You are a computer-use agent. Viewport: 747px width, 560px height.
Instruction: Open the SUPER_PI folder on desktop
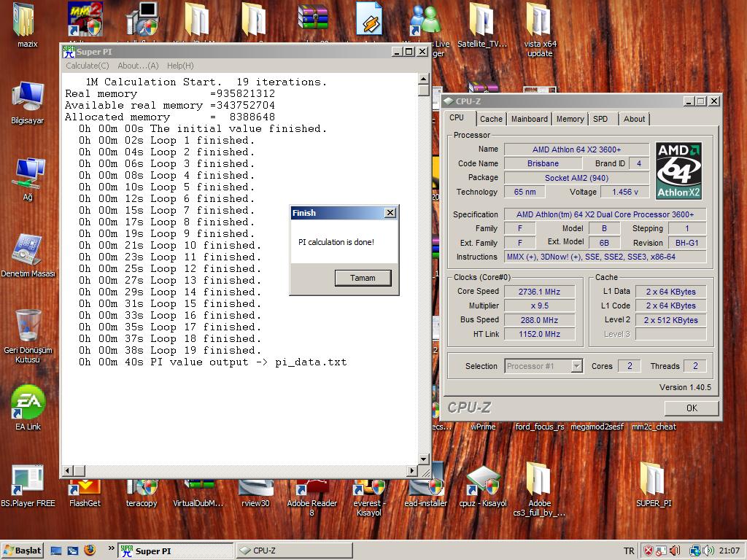(653, 481)
